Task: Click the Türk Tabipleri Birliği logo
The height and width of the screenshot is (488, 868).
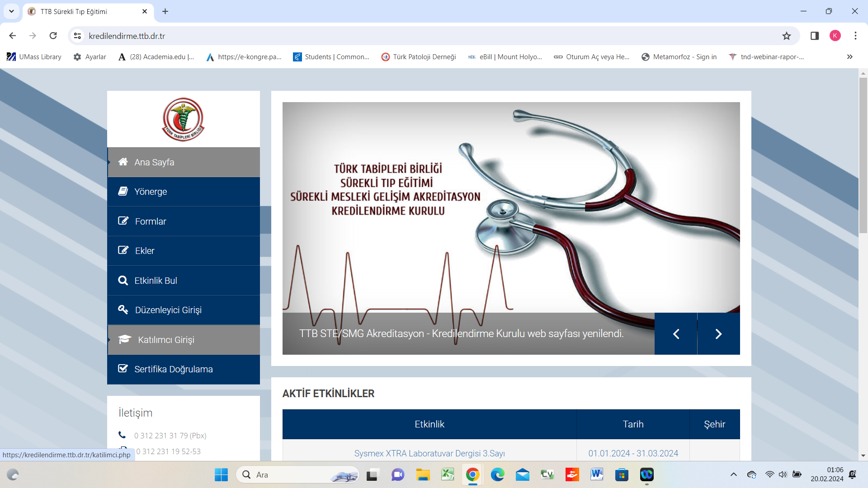Action: [183, 120]
